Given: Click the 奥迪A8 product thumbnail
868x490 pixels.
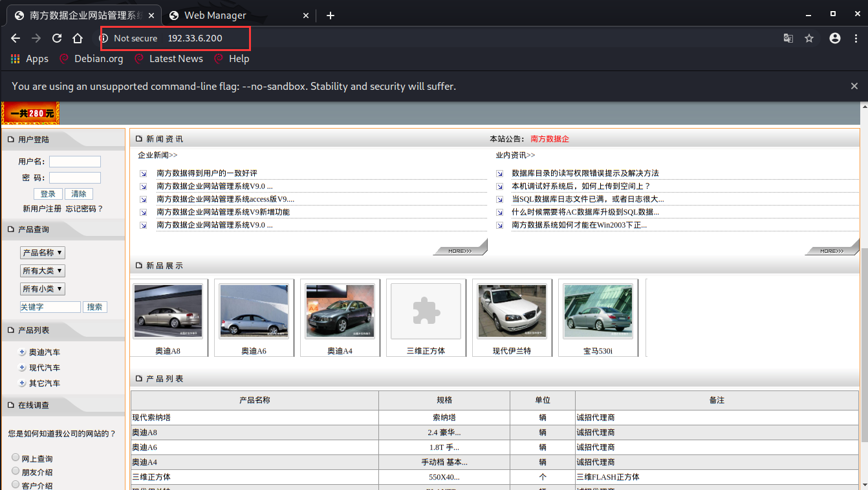Looking at the screenshot, I should pyautogui.click(x=168, y=312).
